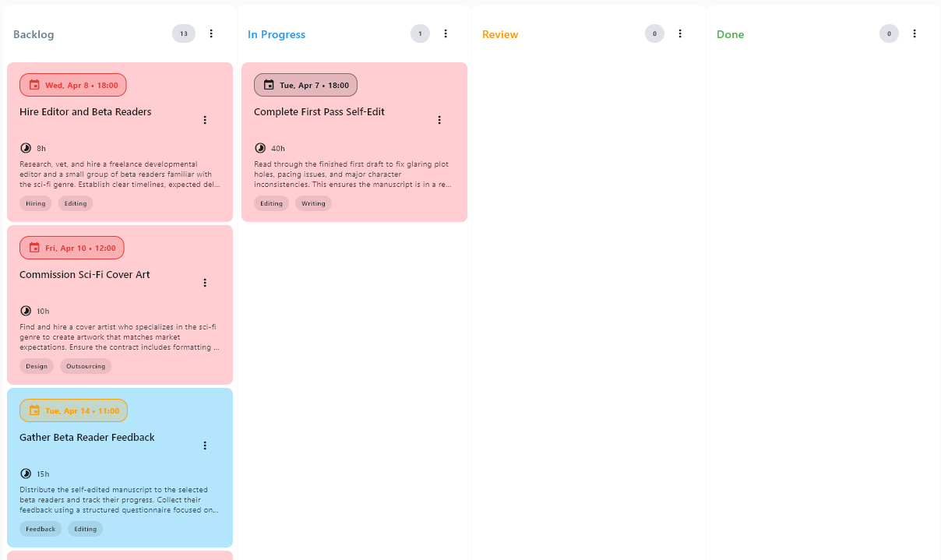Click the Hiring tag on Hire Editor card

click(x=36, y=203)
